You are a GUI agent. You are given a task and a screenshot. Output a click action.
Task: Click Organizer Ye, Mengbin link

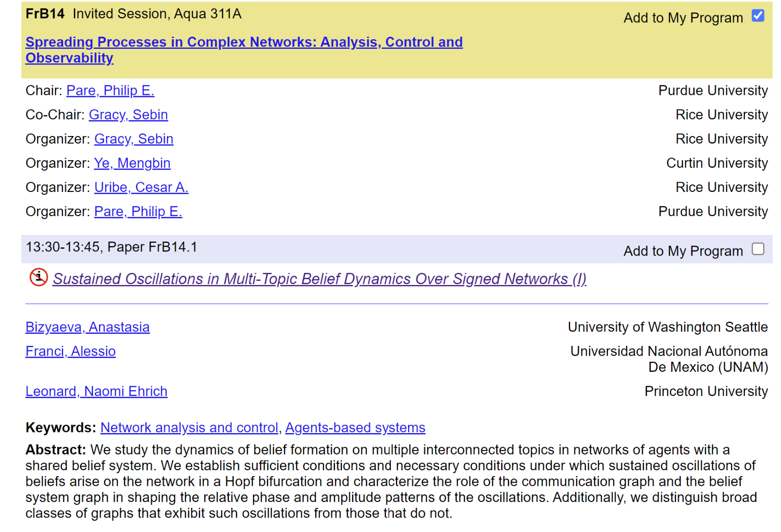tap(132, 163)
